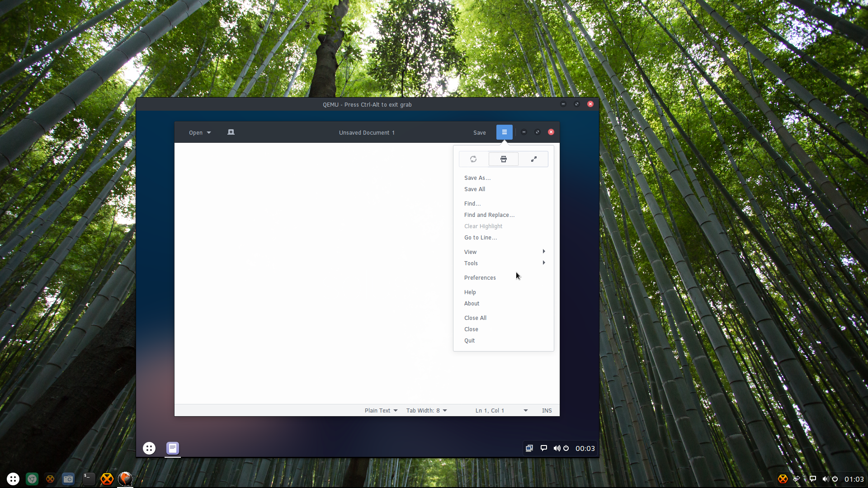The height and width of the screenshot is (488, 868).
Task: Click the new document icon beside Open
Action: click(x=231, y=132)
